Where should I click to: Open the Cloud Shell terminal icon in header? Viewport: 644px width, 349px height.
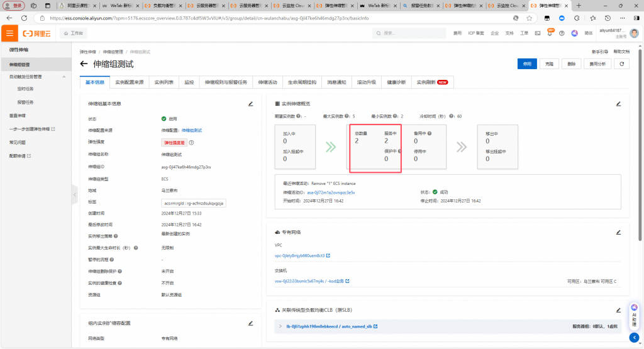pos(538,33)
